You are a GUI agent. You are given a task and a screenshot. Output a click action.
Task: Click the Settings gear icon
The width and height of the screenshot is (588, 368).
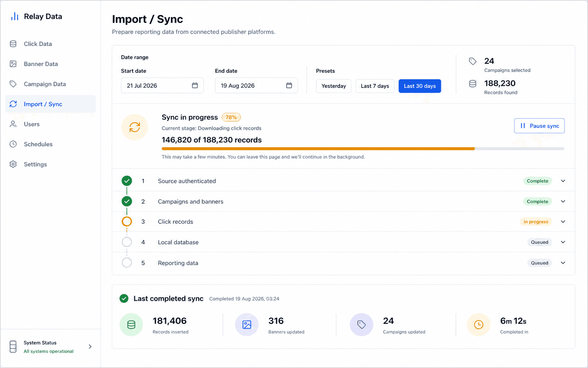tap(13, 164)
